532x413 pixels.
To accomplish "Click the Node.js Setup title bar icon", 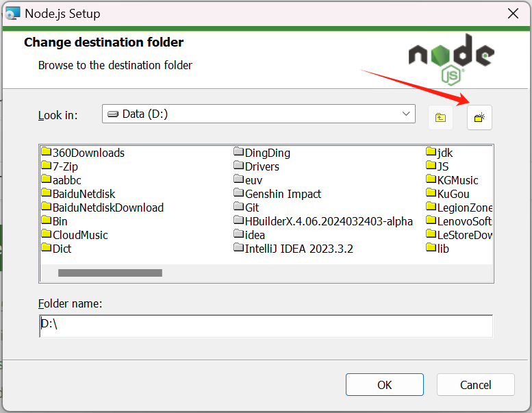I will tap(12, 14).
